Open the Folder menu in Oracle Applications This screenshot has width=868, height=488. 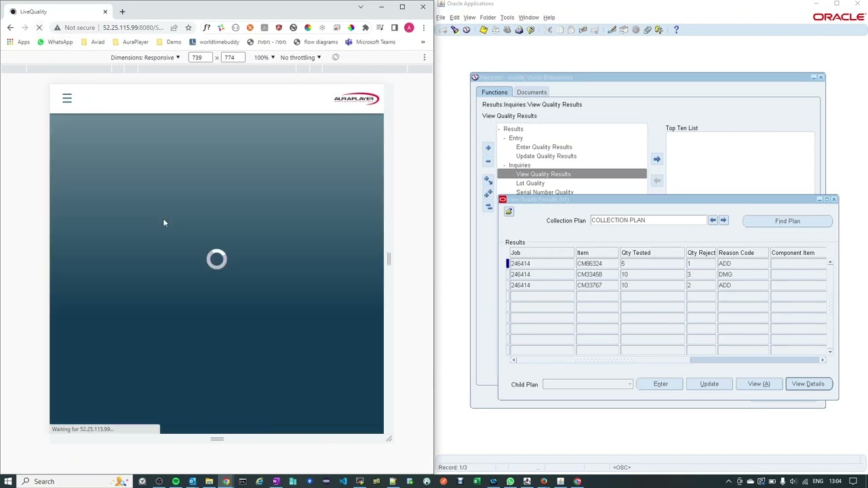pyautogui.click(x=488, y=18)
